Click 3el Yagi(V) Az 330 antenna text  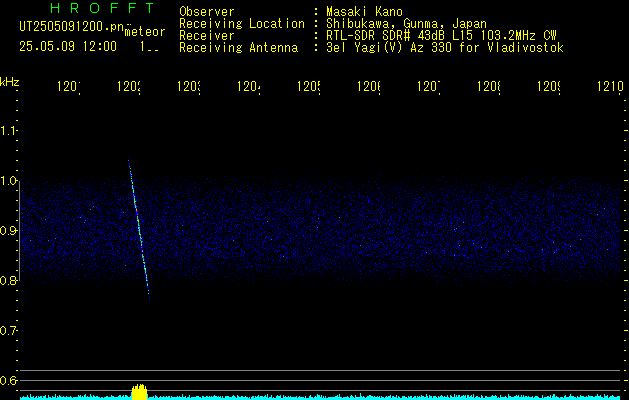[445, 48]
